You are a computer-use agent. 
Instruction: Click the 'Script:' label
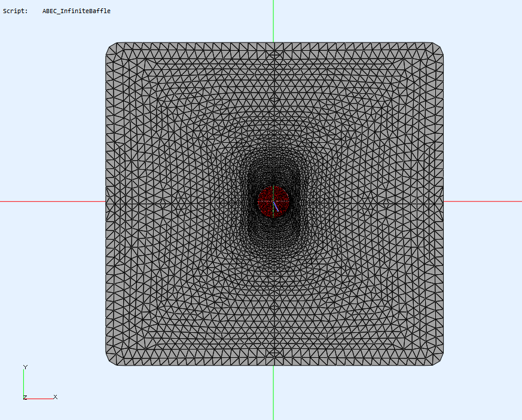(16, 11)
